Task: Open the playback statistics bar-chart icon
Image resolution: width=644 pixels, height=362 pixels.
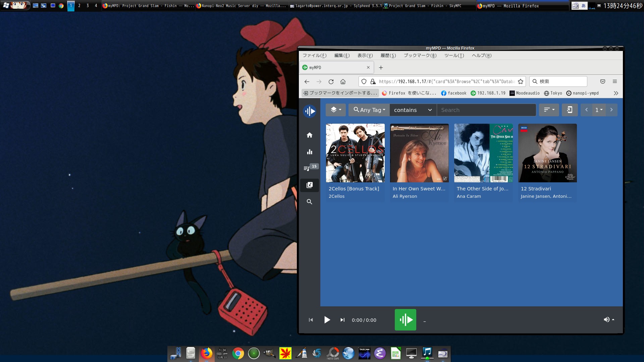Action: (x=309, y=152)
